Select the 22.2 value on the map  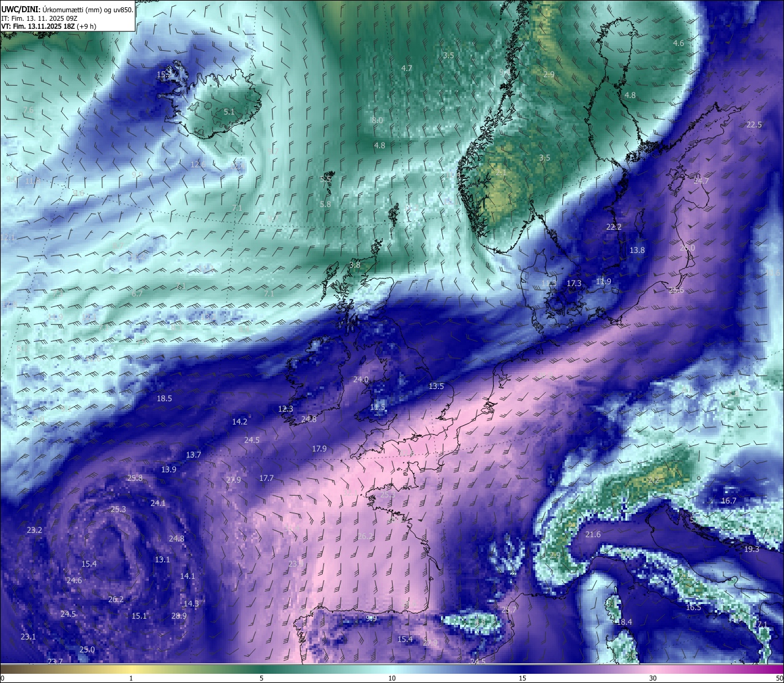coord(614,227)
